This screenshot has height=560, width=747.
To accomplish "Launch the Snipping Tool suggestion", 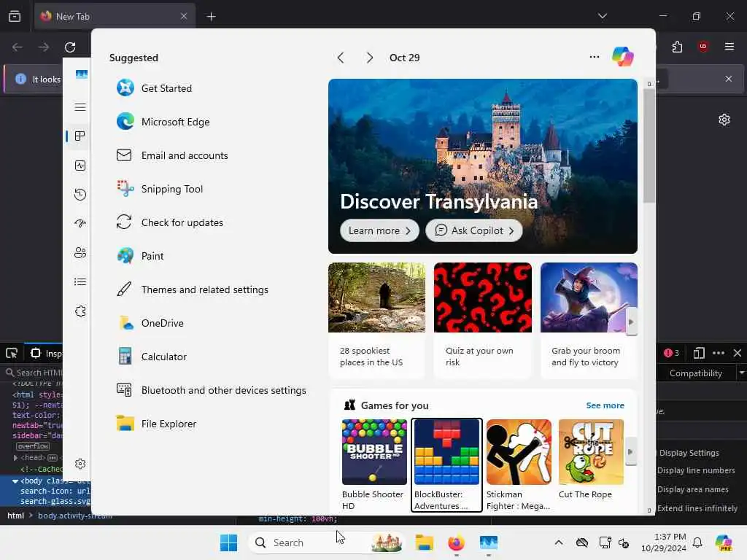I will point(160,189).
